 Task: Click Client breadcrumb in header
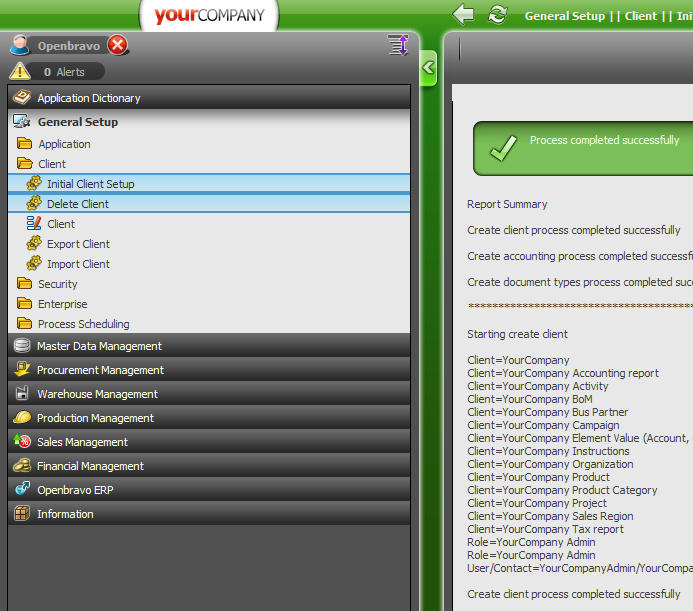(x=640, y=16)
